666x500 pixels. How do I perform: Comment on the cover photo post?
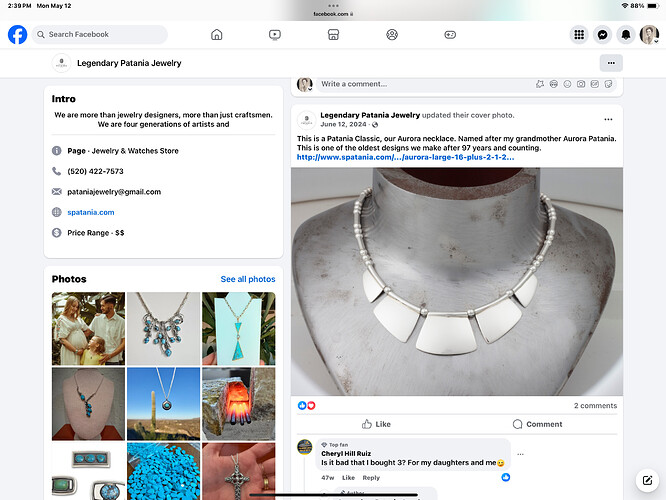[537, 424]
